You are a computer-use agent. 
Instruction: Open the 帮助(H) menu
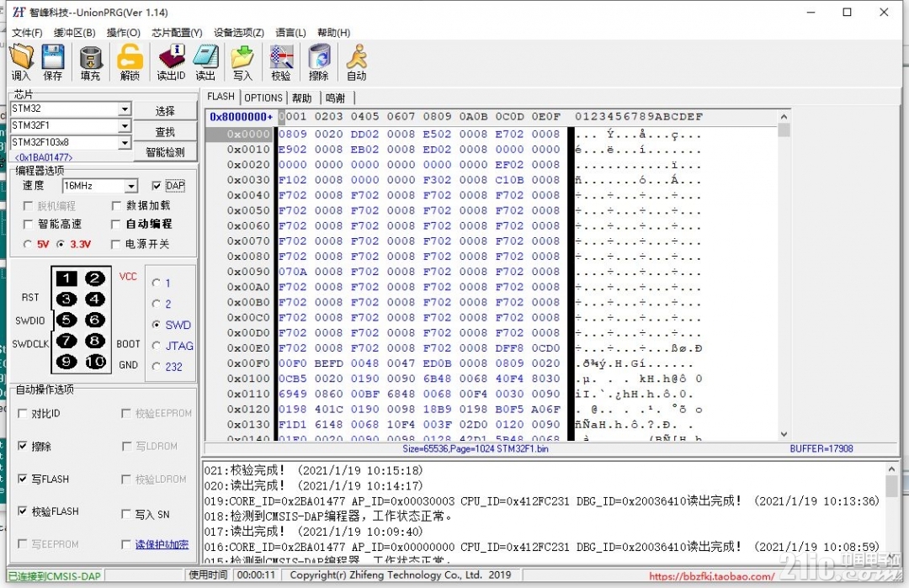pyautogui.click(x=333, y=33)
